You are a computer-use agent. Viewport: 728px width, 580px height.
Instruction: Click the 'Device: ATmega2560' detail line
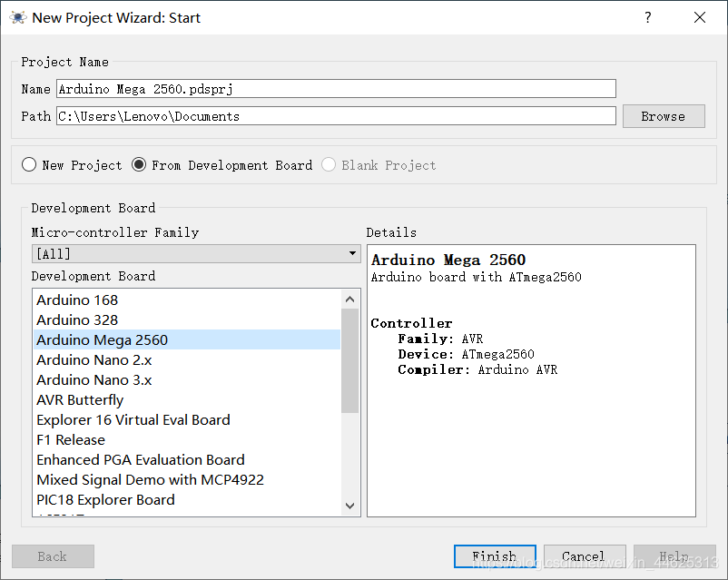click(x=467, y=354)
